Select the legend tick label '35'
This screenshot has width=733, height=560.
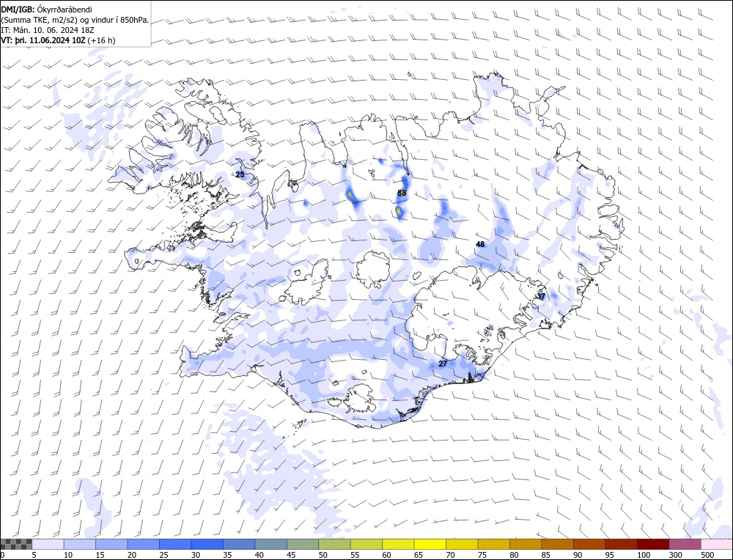click(x=228, y=555)
